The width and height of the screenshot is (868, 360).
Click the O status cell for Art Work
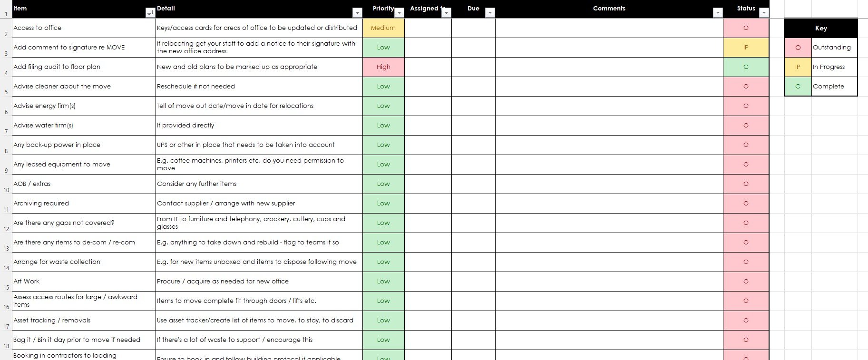pyautogui.click(x=746, y=282)
